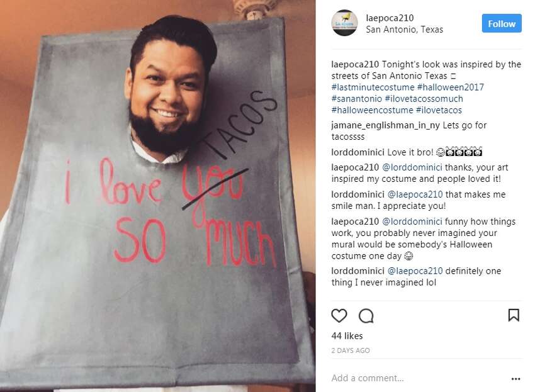The image size is (535, 392).
Task: Visit jamane_englishman_in_ny commenter profile
Action: pos(386,126)
